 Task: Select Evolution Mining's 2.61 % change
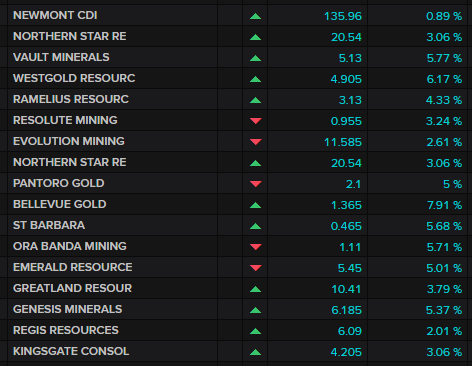pos(444,142)
